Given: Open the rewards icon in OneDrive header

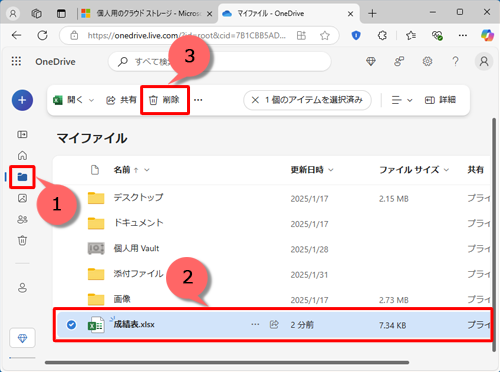Looking at the screenshot, I should click(x=399, y=61).
